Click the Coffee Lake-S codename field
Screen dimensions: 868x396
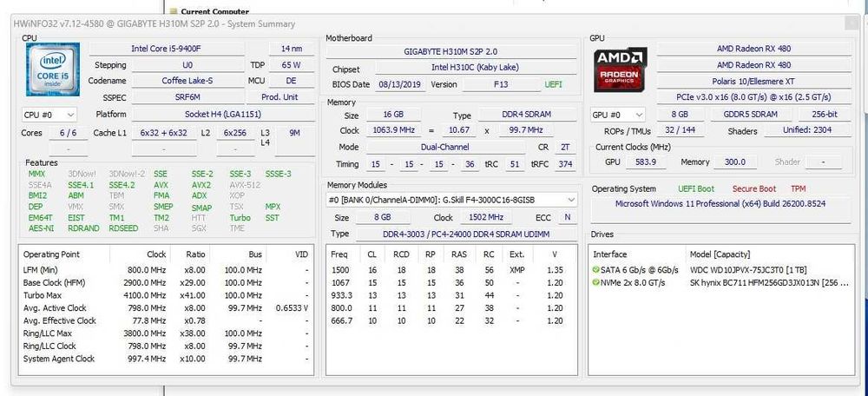click(187, 81)
